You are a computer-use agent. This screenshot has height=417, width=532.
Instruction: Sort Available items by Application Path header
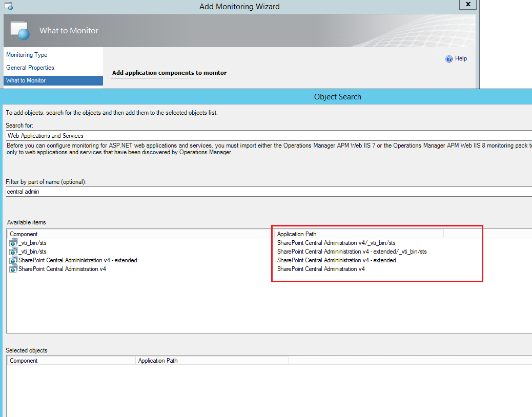click(359, 234)
